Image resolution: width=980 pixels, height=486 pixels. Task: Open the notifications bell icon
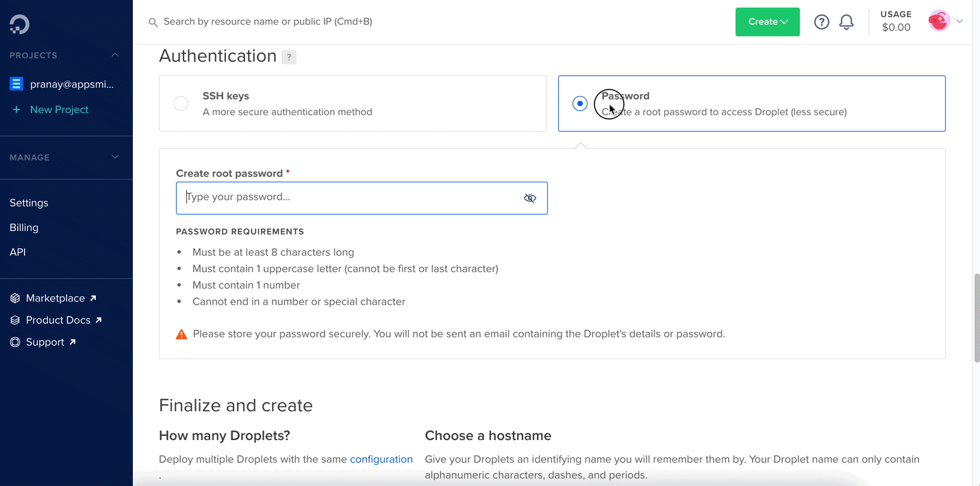(846, 22)
